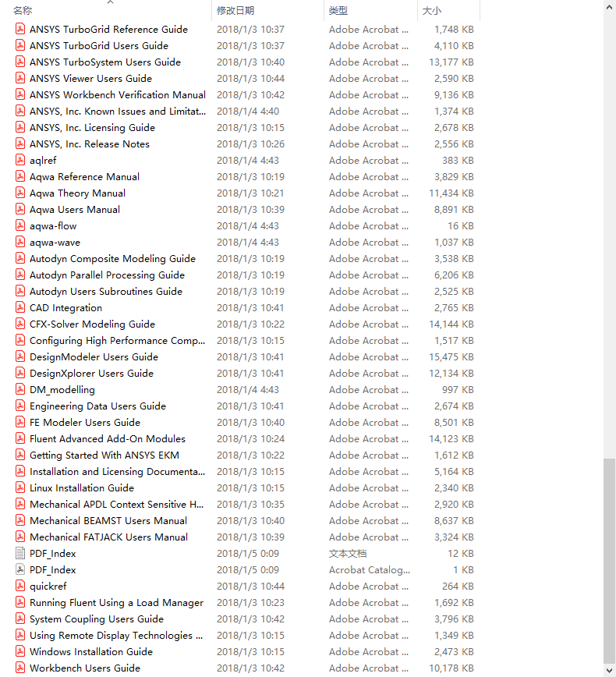Select the Aqwa Users Manual file

coord(75,209)
